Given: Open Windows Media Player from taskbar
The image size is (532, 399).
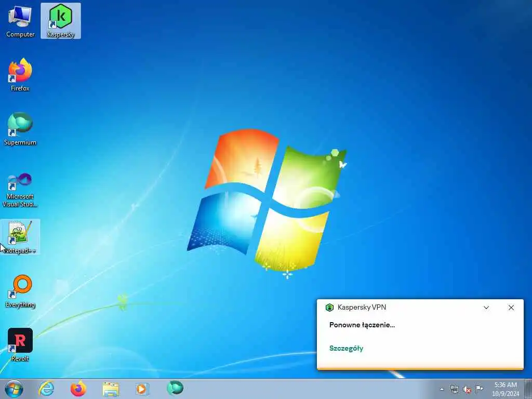Looking at the screenshot, I should (x=142, y=389).
